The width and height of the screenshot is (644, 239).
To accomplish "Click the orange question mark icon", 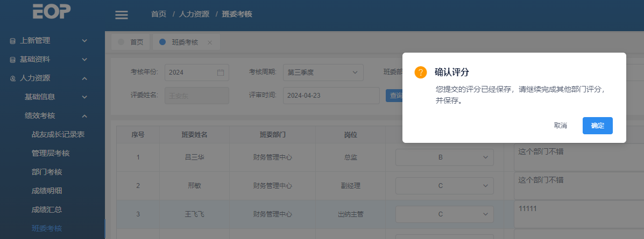I will coord(421,73).
